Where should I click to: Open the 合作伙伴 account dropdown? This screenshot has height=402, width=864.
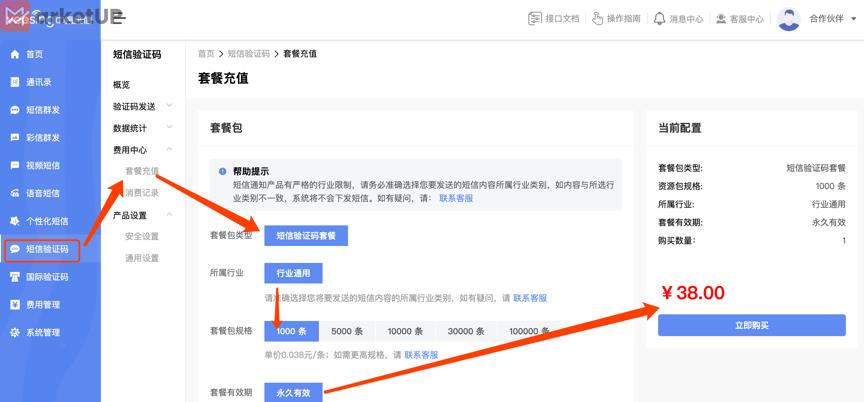833,18
